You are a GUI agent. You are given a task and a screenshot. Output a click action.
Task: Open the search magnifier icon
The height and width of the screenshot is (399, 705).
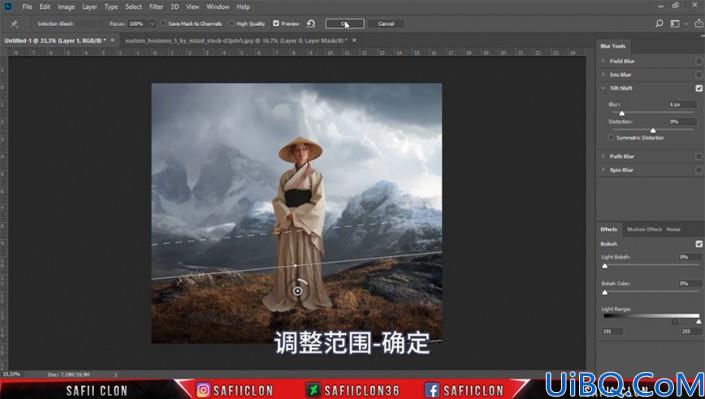click(659, 23)
